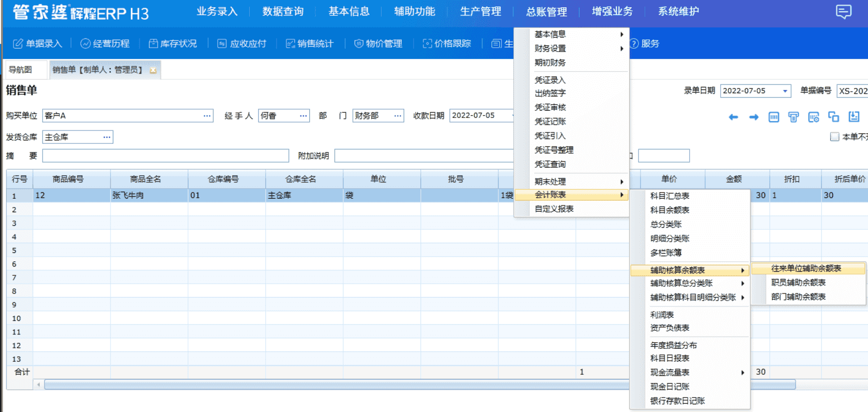Click the 摘要 input field
The height and width of the screenshot is (412, 868).
click(165, 156)
